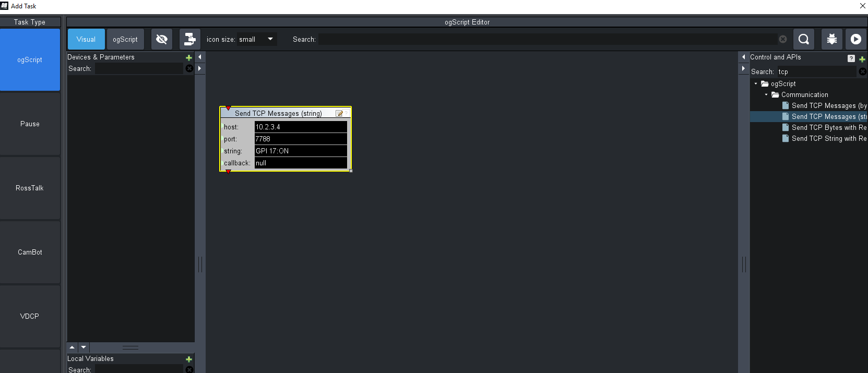Click green plus in Control and APIs header

click(x=862, y=59)
